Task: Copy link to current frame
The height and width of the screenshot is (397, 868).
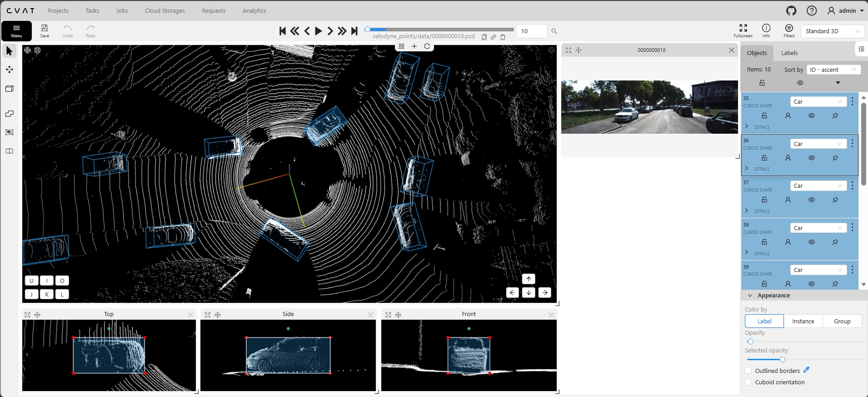Action: tap(493, 37)
